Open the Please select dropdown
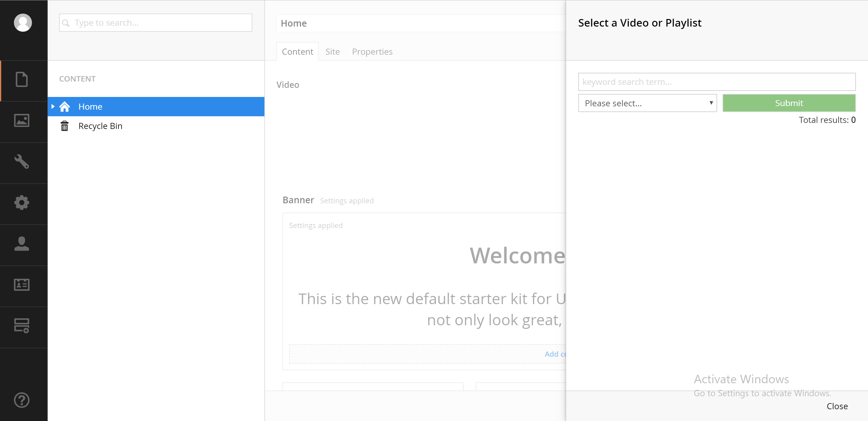This screenshot has width=868, height=421. tap(647, 103)
